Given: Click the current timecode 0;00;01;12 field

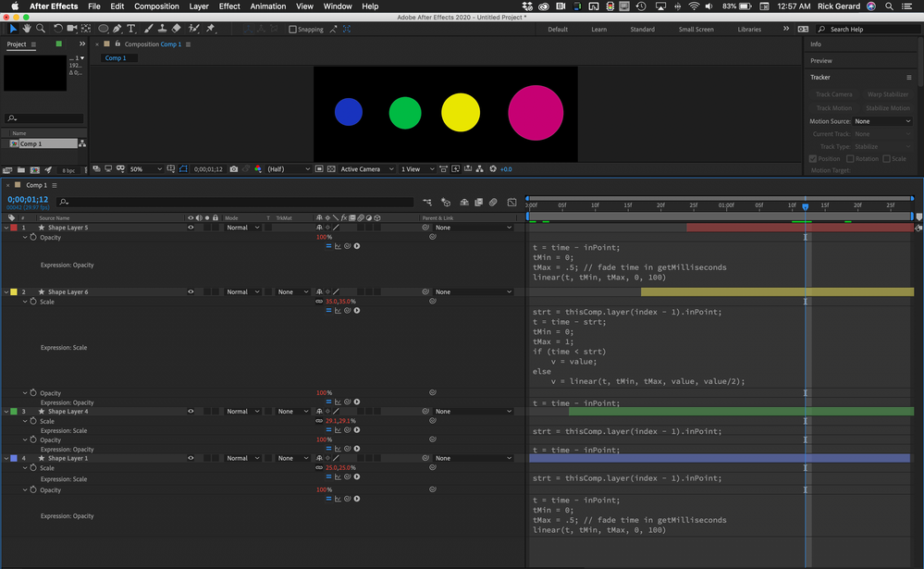Looking at the screenshot, I should pos(27,199).
